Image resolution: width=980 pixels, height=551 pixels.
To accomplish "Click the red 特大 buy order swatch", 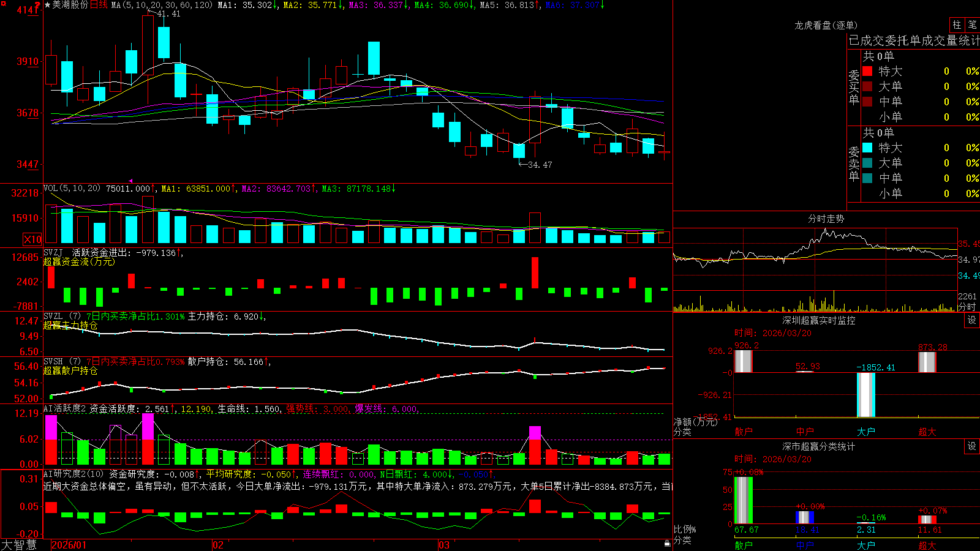I will tap(867, 71).
